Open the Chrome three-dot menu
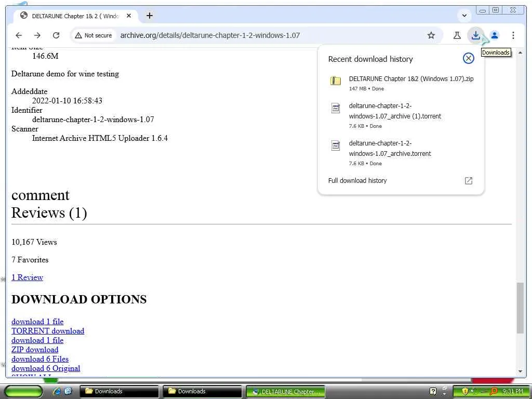Viewport: 532px width, 399px height. (x=513, y=35)
